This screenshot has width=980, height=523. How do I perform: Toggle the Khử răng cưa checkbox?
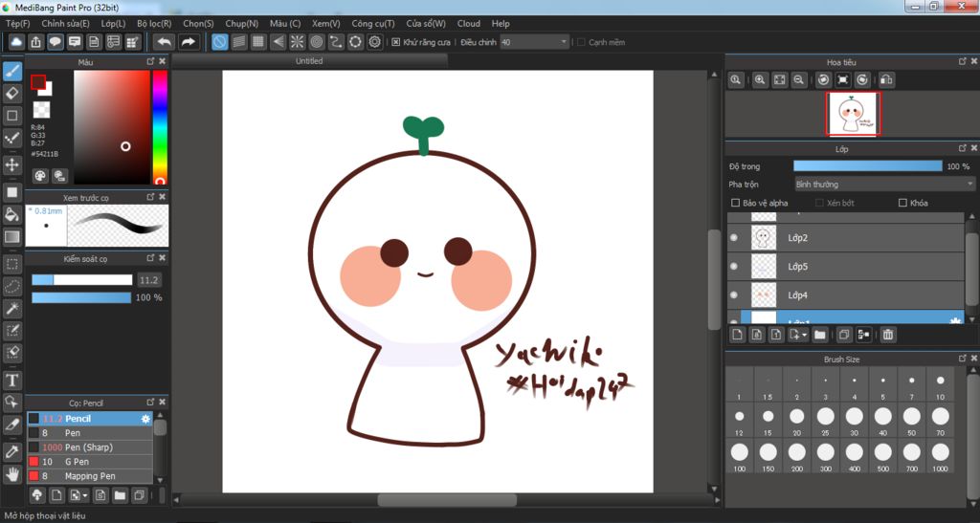tap(395, 42)
